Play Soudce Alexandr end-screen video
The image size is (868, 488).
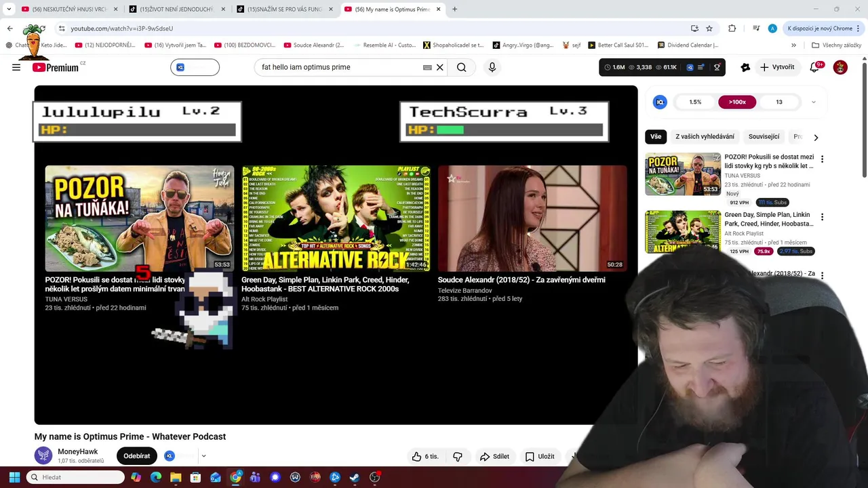click(x=532, y=218)
